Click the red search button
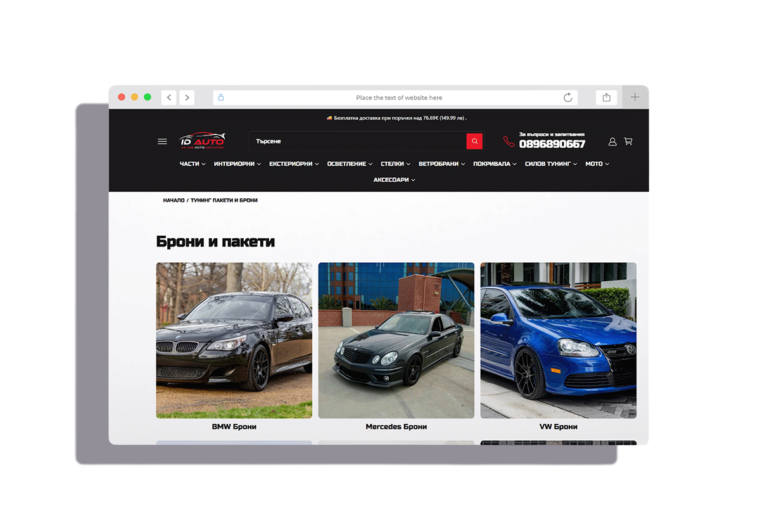 pyautogui.click(x=474, y=141)
